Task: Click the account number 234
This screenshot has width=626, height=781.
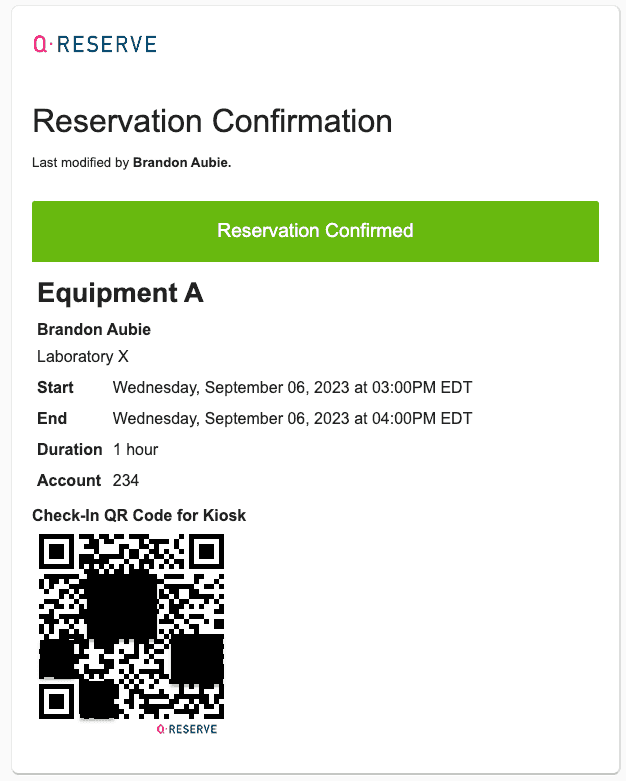Action: [127, 480]
